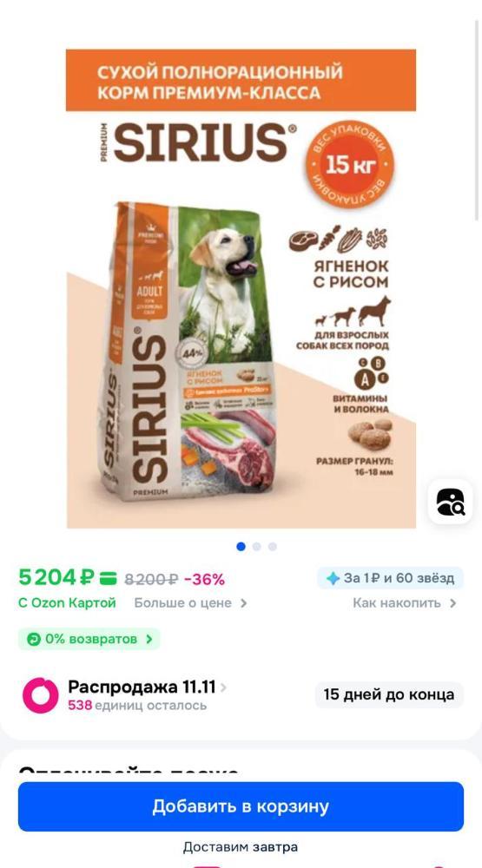Expand Больше о цене details

[190, 603]
